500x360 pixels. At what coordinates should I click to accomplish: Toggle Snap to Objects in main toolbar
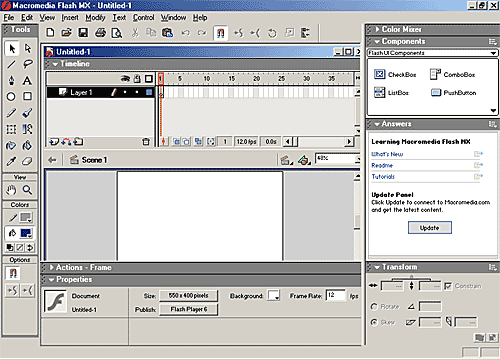click(x=221, y=33)
